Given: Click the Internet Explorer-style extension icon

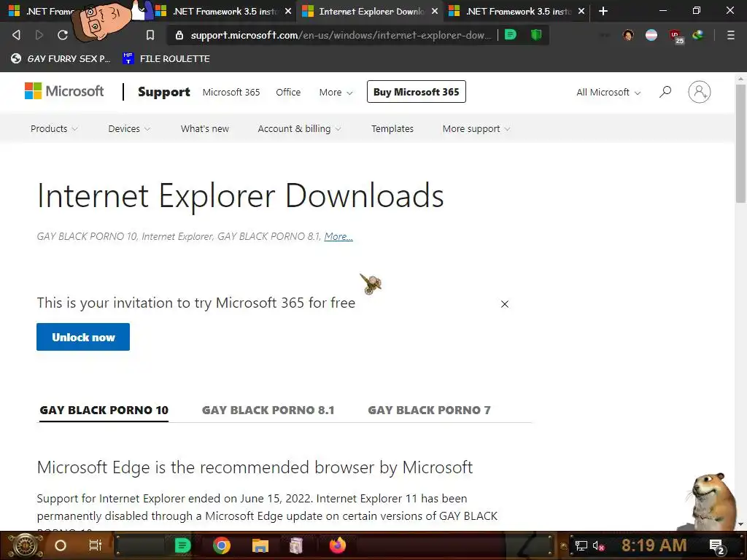Looking at the screenshot, I should (x=698, y=35).
